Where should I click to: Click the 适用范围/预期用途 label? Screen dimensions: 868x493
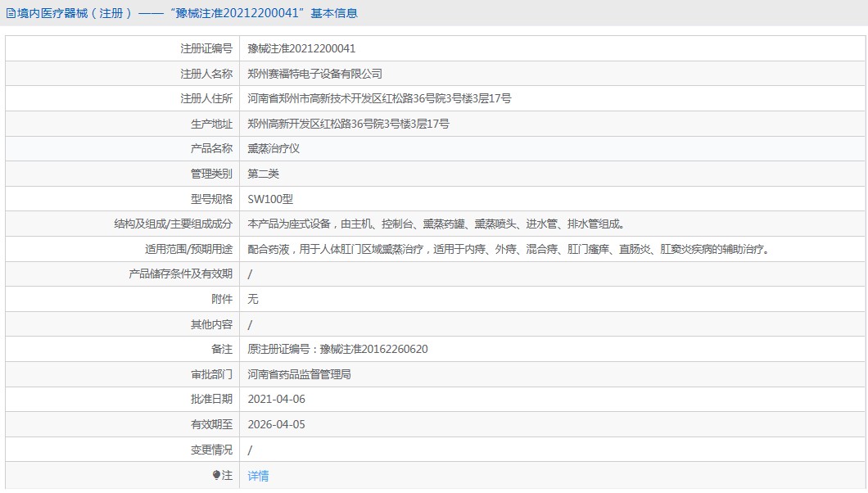pyautogui.click(x=189, y=250)
